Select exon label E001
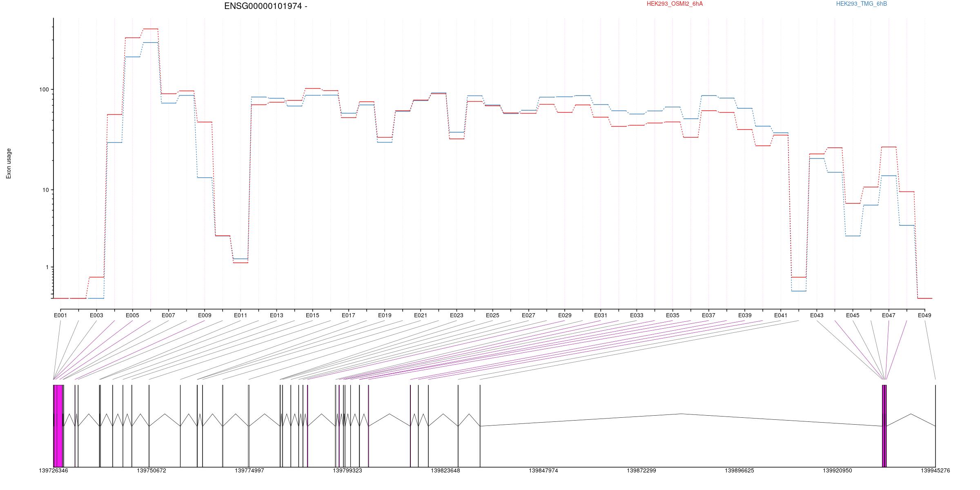This screenshot has width=980, height=490. tap(60, 315)
